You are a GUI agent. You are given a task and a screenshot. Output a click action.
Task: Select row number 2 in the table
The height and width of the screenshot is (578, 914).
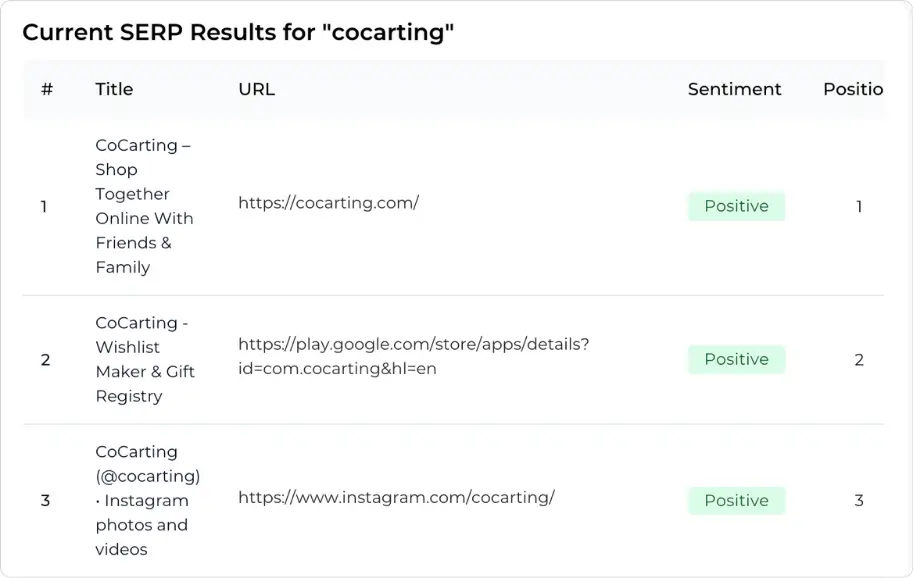click(44, 360)
